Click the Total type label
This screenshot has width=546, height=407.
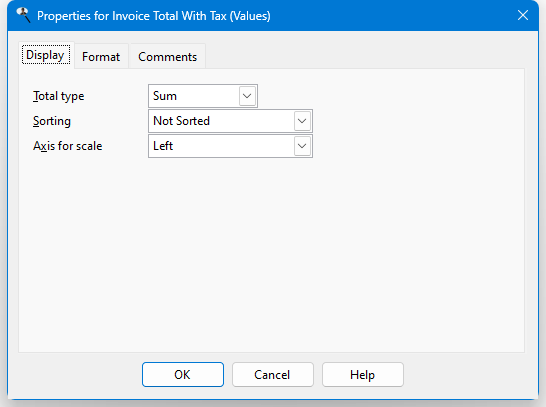(x=58, y=96)
